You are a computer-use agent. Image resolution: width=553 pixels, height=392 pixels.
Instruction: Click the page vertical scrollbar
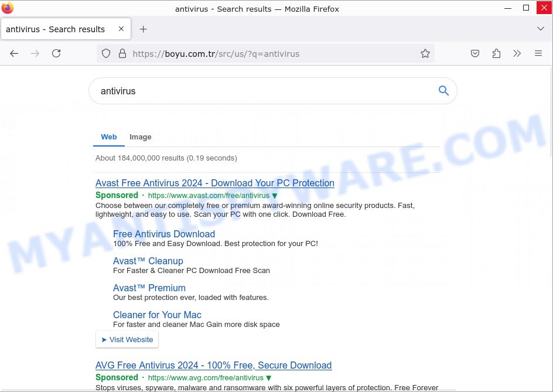(551, 111)
